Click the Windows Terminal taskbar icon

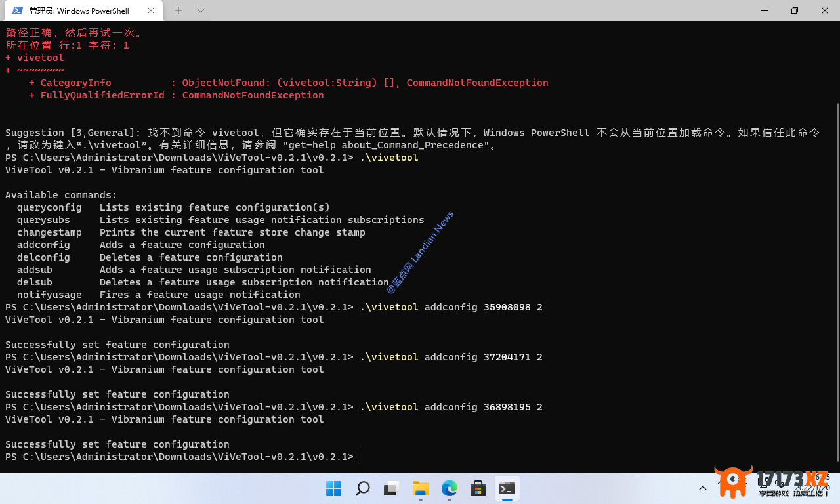click(x=507, y=488)
